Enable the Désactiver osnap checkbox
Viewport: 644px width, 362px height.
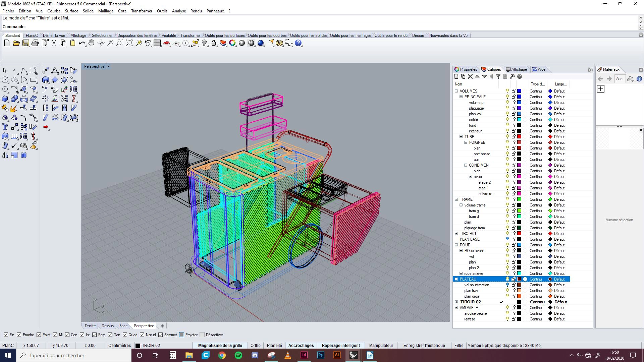point(202,335)
